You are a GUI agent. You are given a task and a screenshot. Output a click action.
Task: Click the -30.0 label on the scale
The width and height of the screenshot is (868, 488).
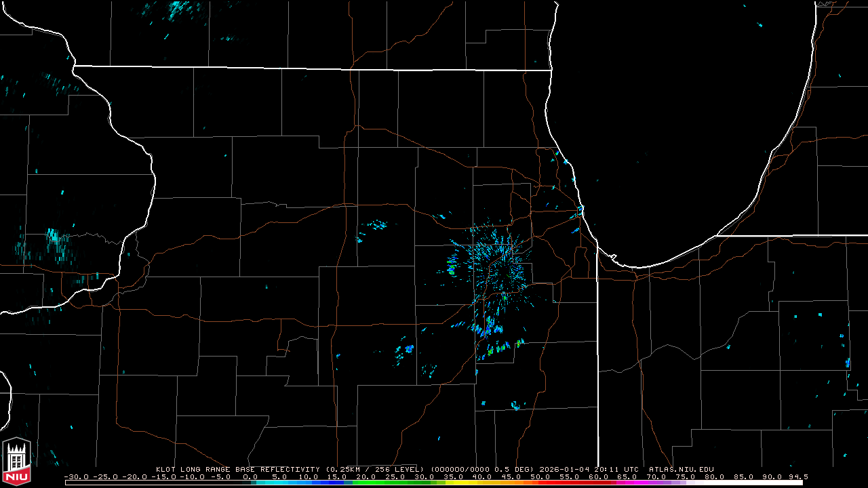pyautogui.click(x=75, y=476)
